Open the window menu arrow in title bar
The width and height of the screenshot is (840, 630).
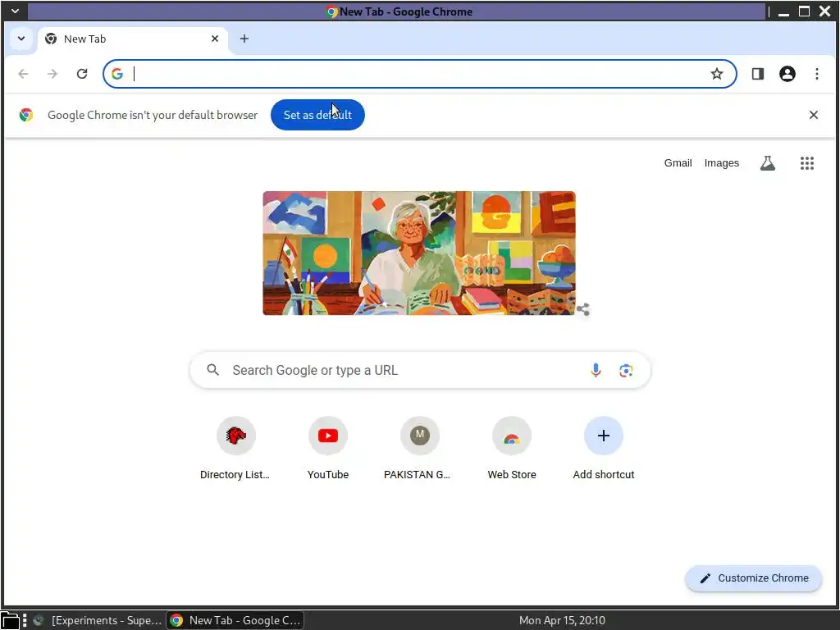coord(15,11)
